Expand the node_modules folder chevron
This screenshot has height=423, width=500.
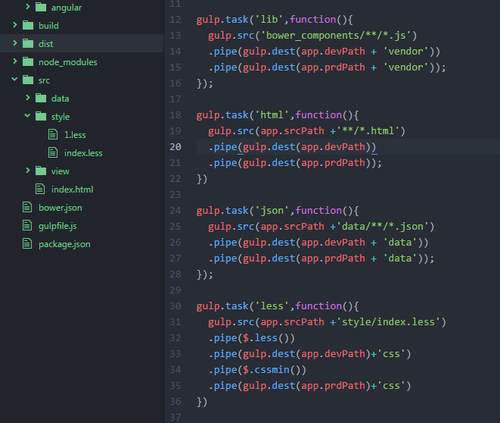tap(15, 61)
